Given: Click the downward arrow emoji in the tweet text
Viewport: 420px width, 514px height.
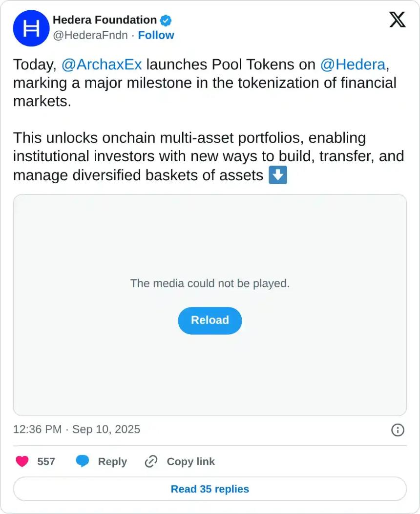Looking at the screenshot, I should [278, 174].
